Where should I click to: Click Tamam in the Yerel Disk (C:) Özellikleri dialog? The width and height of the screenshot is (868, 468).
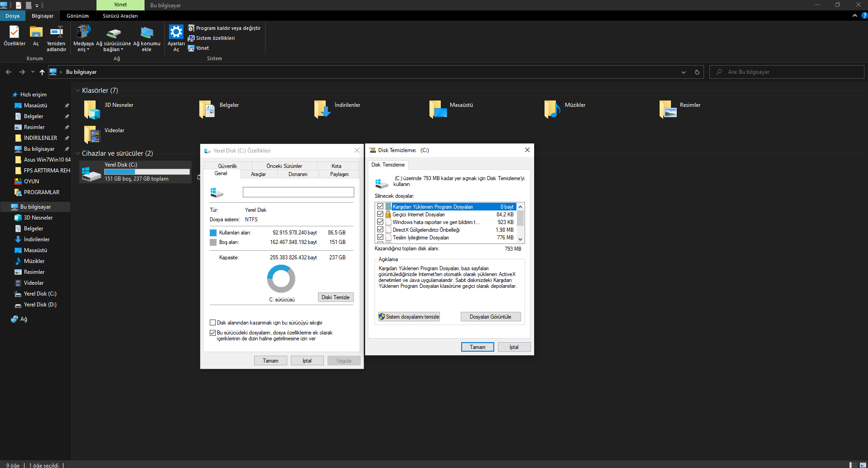(x=270, y=361)
